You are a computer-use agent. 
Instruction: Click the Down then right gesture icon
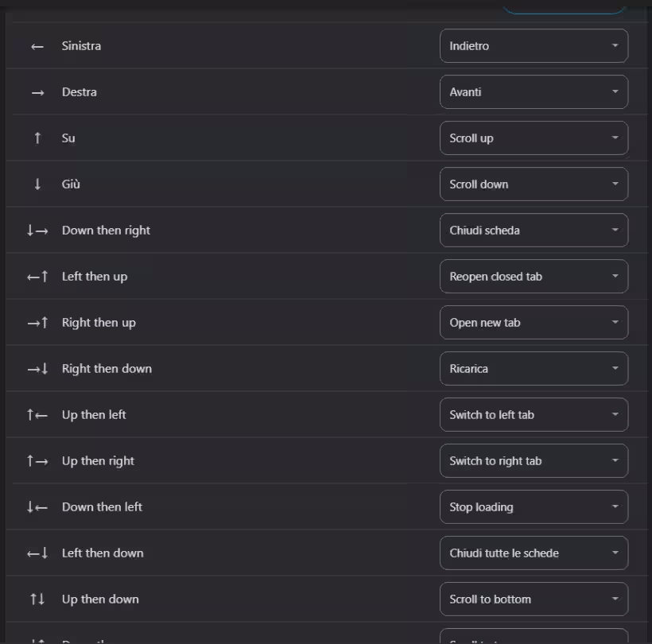point(37,231)
